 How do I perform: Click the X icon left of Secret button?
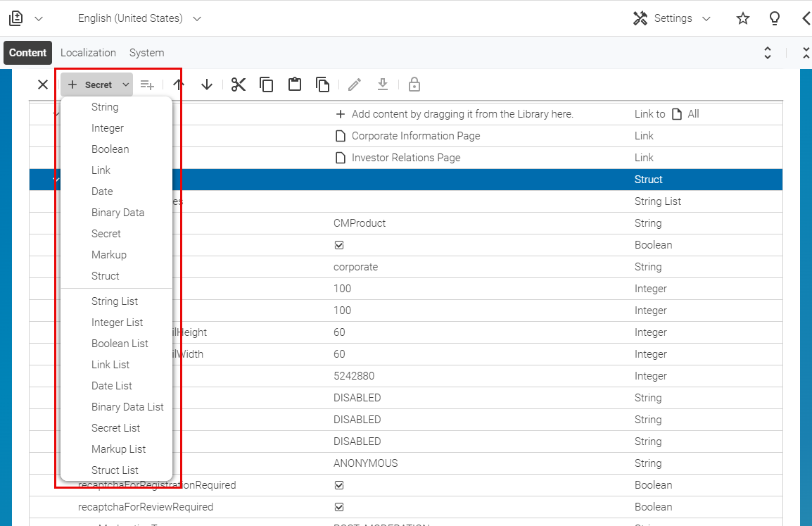pos(43,84)
